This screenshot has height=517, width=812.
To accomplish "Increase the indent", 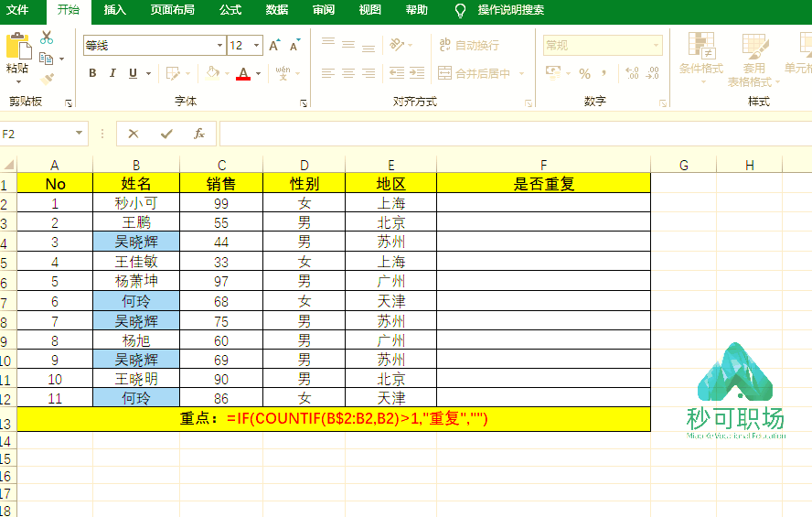I will [416, 73].
